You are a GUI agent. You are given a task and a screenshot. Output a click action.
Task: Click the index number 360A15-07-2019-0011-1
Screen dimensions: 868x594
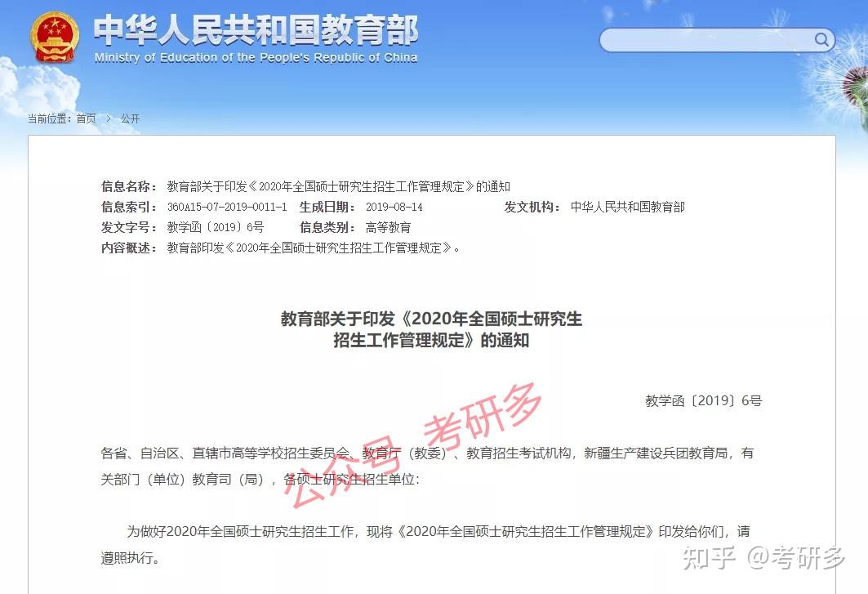[x=227, y=208]
